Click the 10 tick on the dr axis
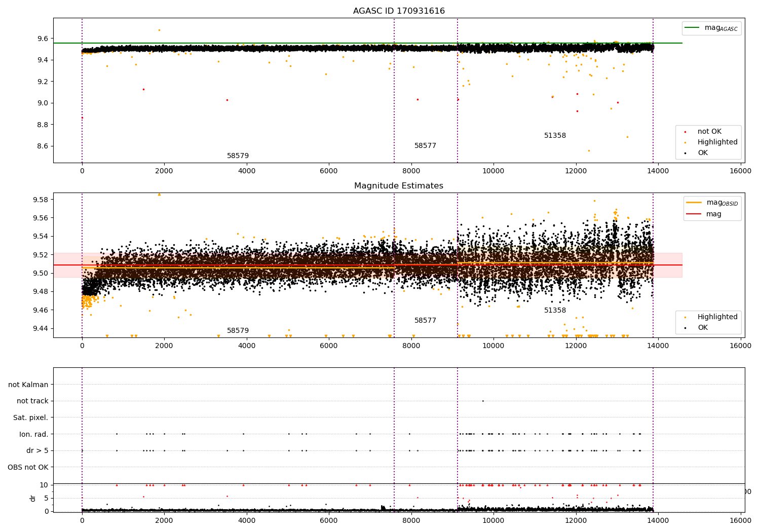 [44, 485]
